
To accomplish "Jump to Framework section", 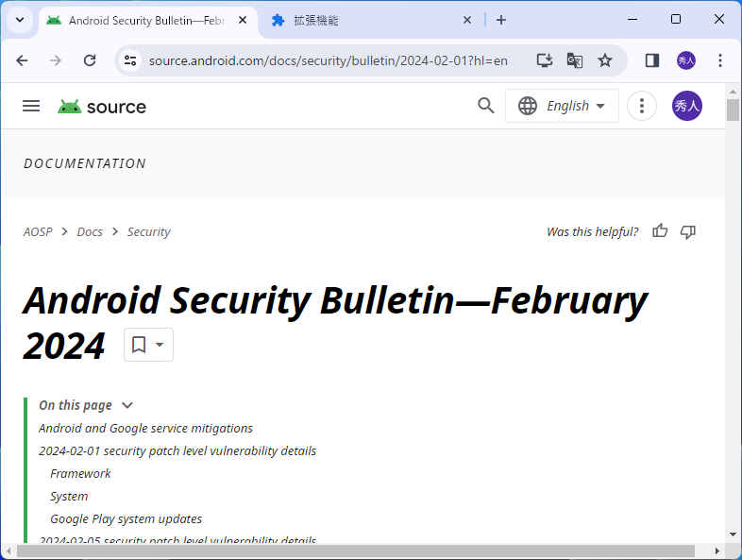I will 80,474.
